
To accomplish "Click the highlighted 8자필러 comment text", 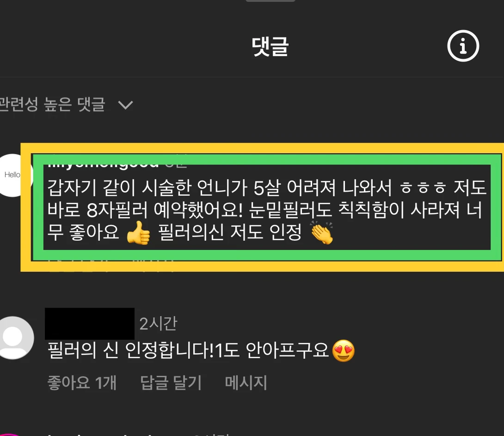I will coord(267,210).
